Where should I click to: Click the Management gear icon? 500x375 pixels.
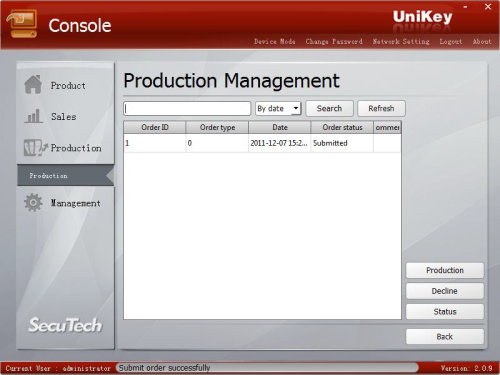[x=33, y=202]
